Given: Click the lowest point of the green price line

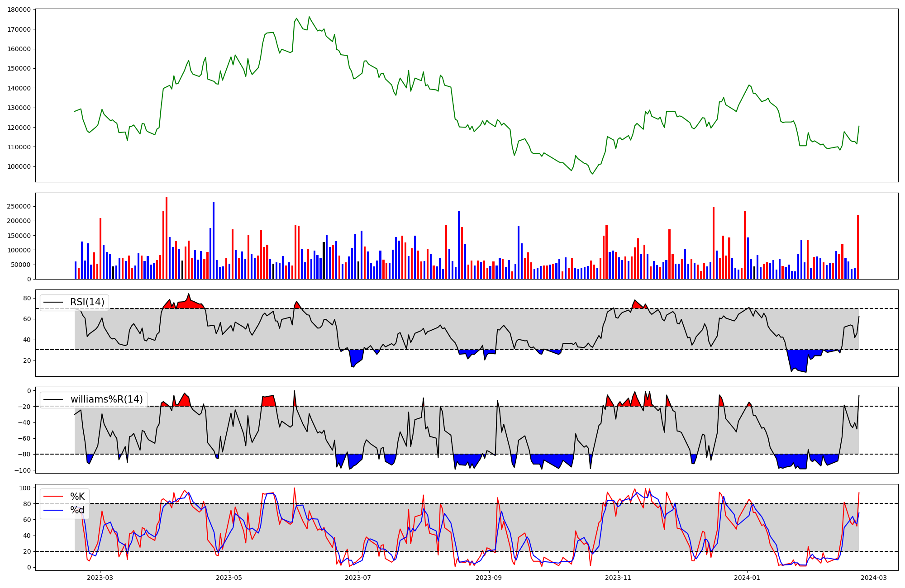Looking at the screenshot, I should [592, 174].
